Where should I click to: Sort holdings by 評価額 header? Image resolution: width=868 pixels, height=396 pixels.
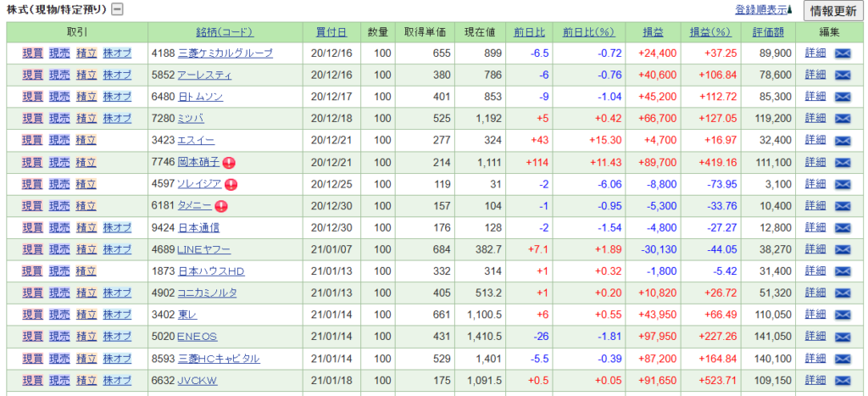pyautogui.click(x=769, y=32)
